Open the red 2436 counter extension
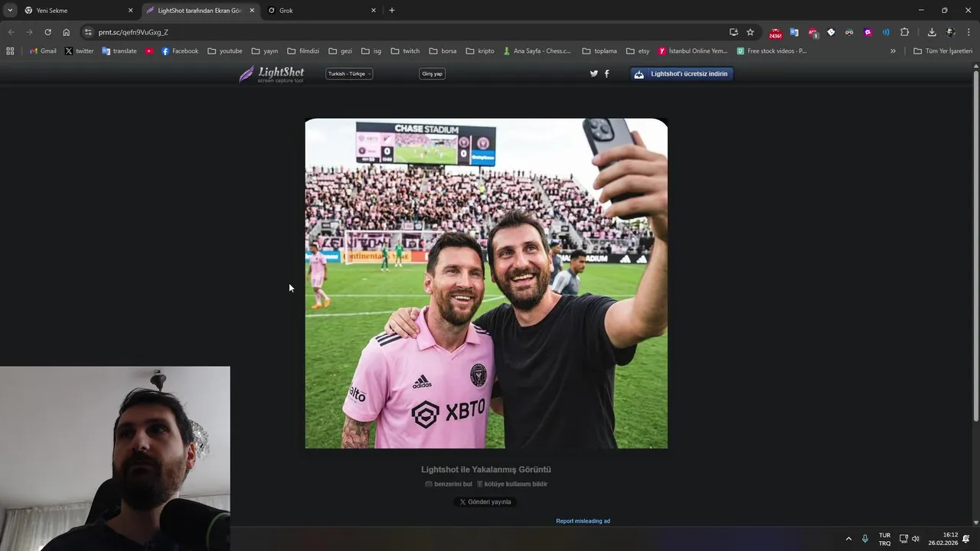Screen dimensions: 980x551 coord(776,33)
